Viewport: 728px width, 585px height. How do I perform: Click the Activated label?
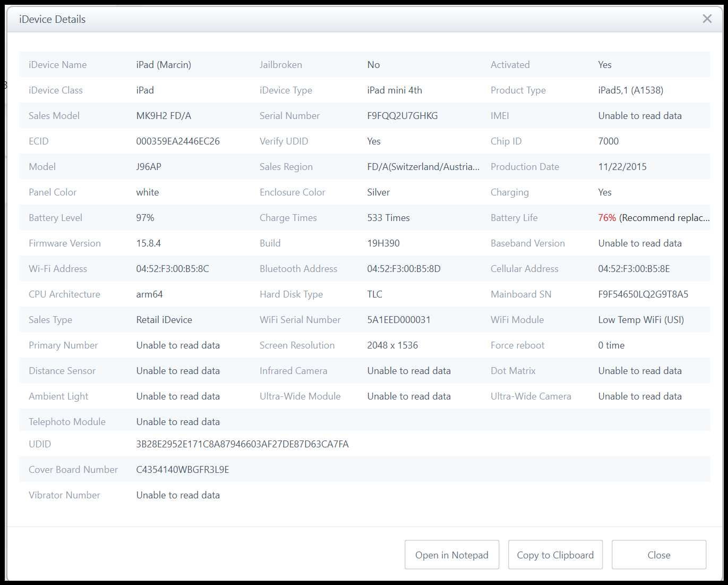point(510,65)
